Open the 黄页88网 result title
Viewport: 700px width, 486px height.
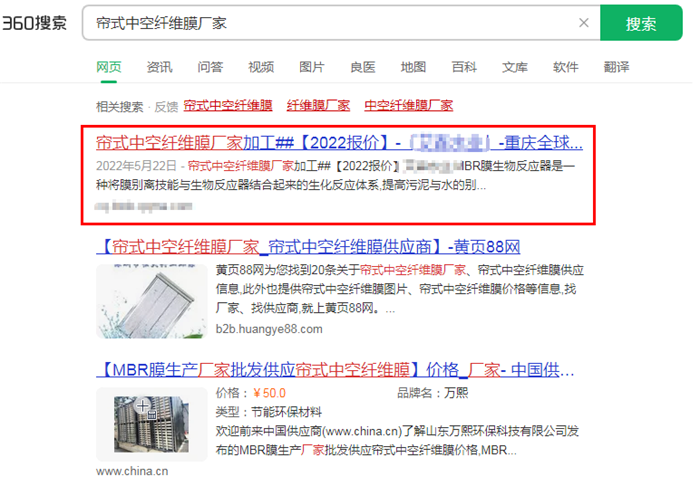(308, 247)
